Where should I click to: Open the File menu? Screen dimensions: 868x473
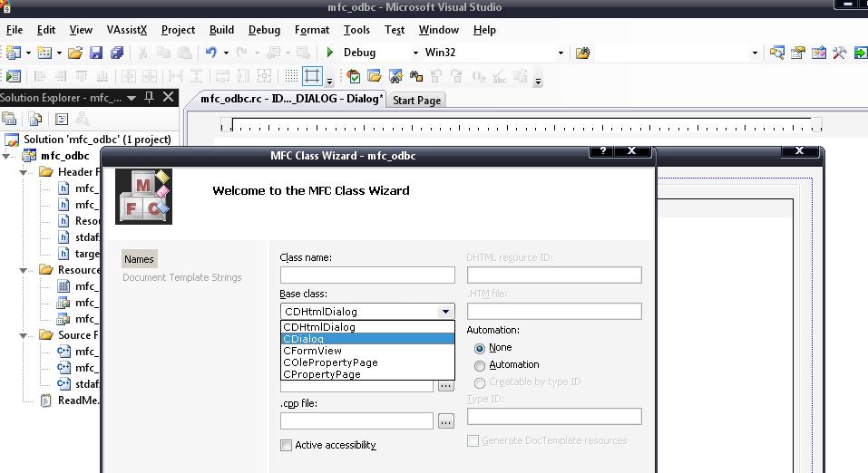click(x=15, y=30)
